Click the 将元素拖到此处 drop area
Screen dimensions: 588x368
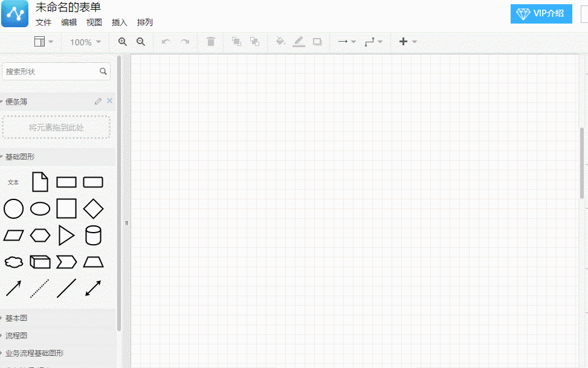point(56,128)
